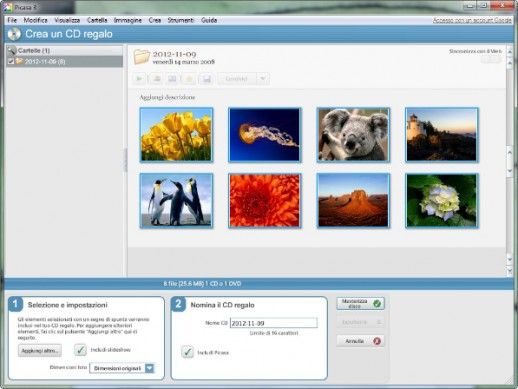Click the Annulla cancel button
This screenshot has width=518, height=389.
360,341
